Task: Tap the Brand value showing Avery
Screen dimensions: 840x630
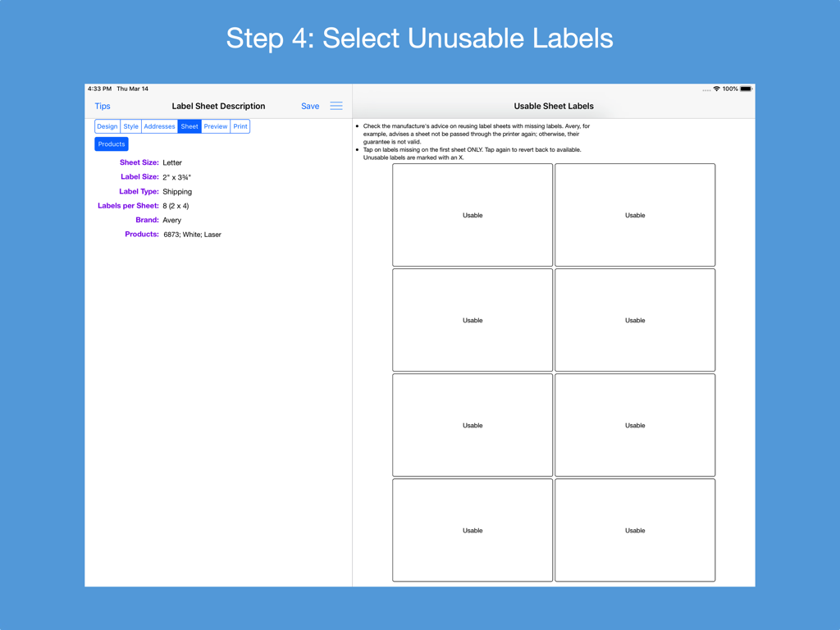Action: 171,220
